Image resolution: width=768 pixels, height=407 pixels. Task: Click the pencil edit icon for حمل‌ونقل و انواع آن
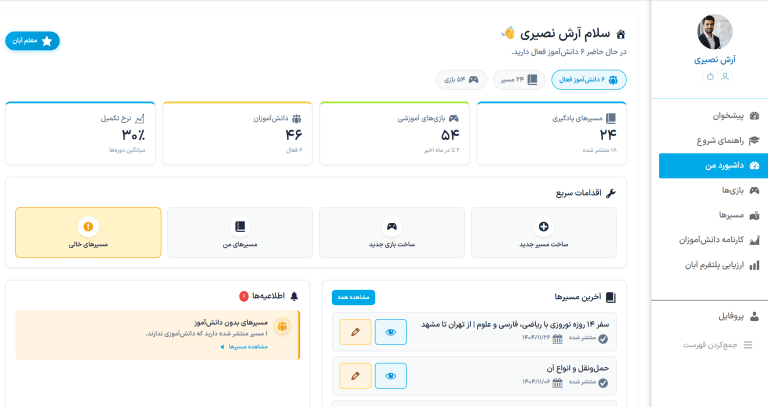coord(355,375)
